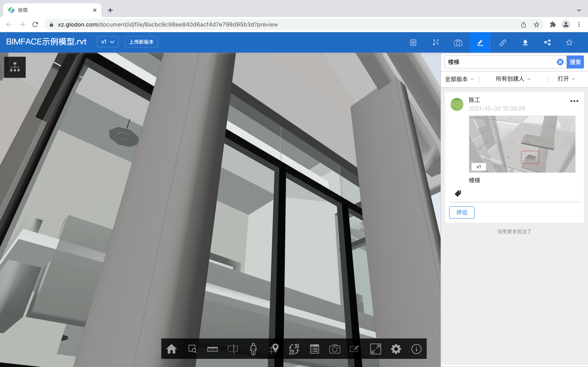Open the 全部版本 filter dropdown
The height and width of the screenshot is (367, 588).
(x=459, y=79)
